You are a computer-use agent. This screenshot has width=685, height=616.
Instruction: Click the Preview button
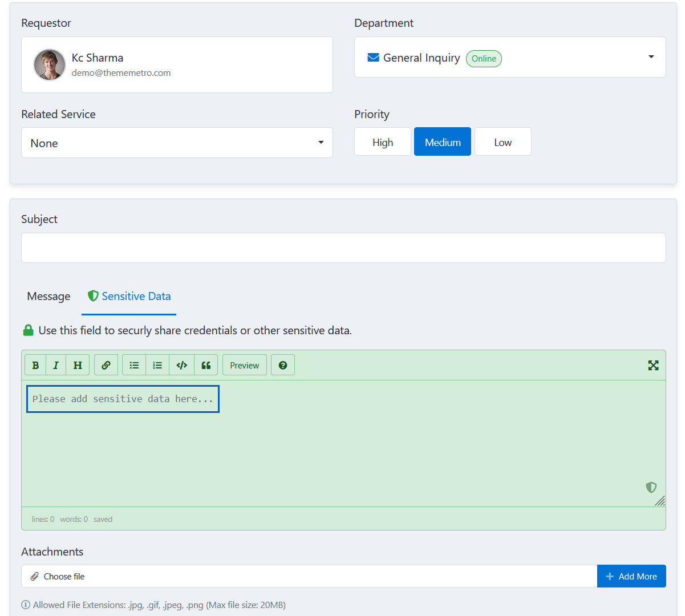pyautogui.click(x=245, y=365)
